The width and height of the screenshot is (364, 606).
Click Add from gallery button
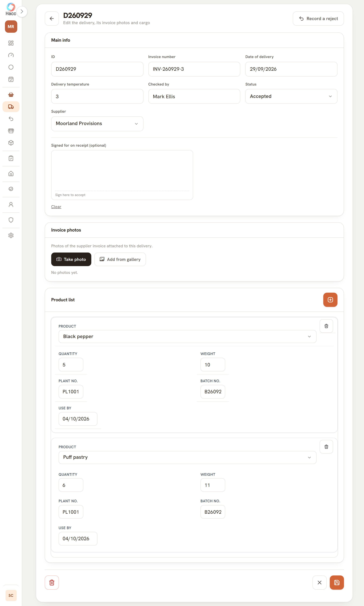(120, 259)
